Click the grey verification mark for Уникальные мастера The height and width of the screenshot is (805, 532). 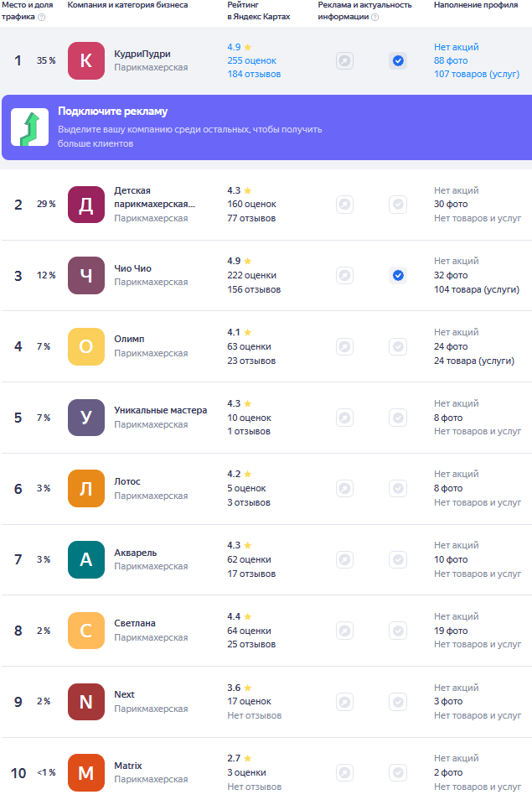tap(398, 418)
